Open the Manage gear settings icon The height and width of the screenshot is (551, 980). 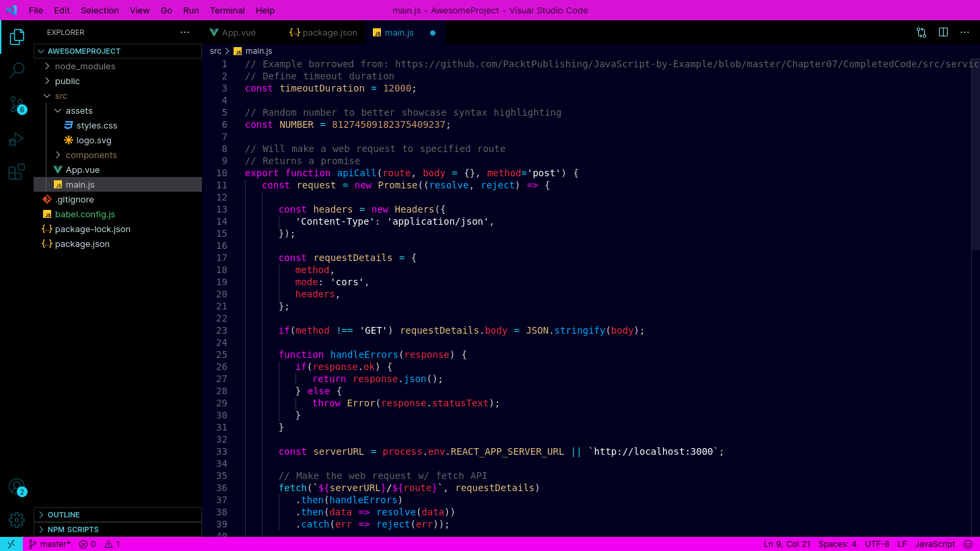pyautogui.click(x=17, y=520)
